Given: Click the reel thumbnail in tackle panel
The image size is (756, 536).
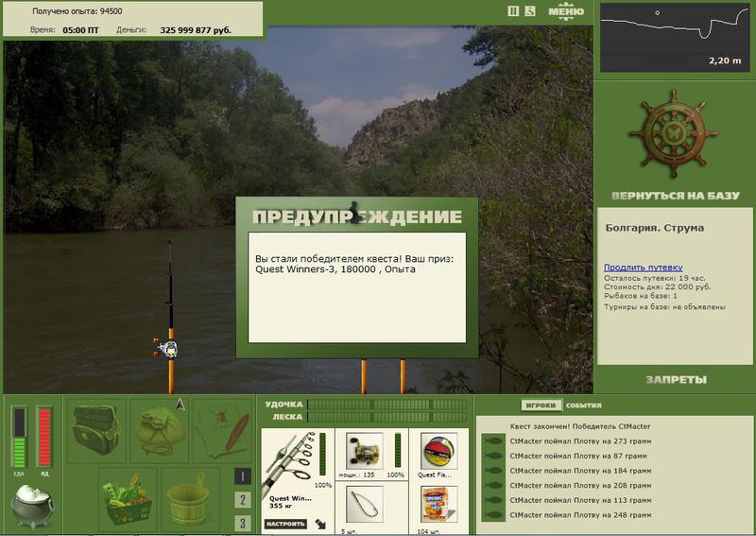Looking at the screenshot, I should (365, 451).
